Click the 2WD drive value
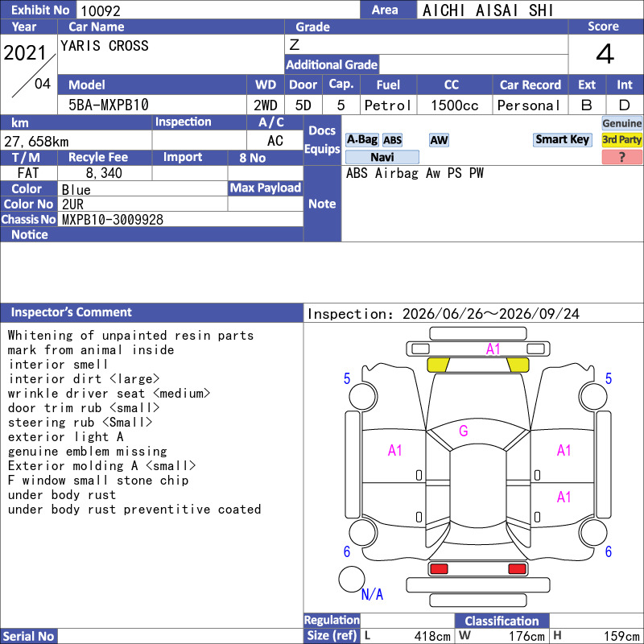The height and width of the screenshot is (644, 644). (266, 105)
